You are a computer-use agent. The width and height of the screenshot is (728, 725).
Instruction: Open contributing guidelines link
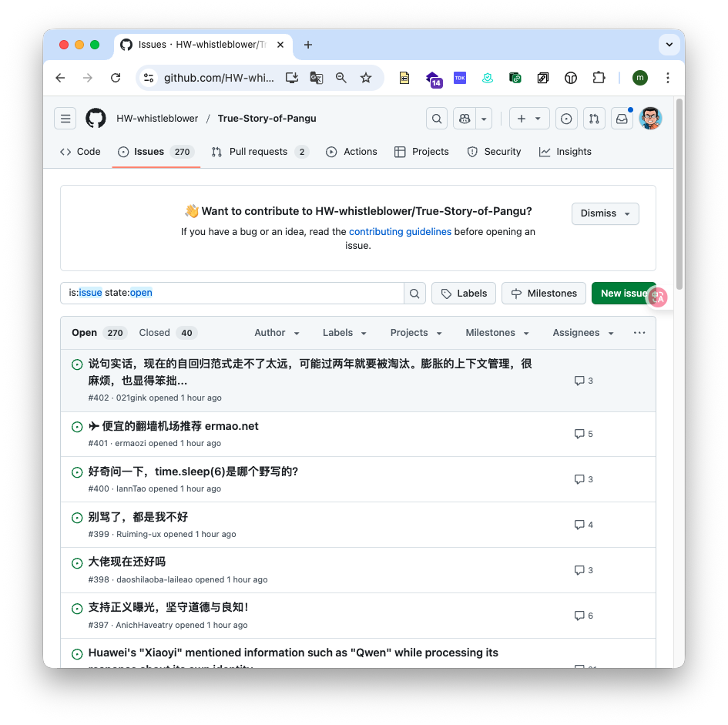pyautogui.click(x=400, y=231)
